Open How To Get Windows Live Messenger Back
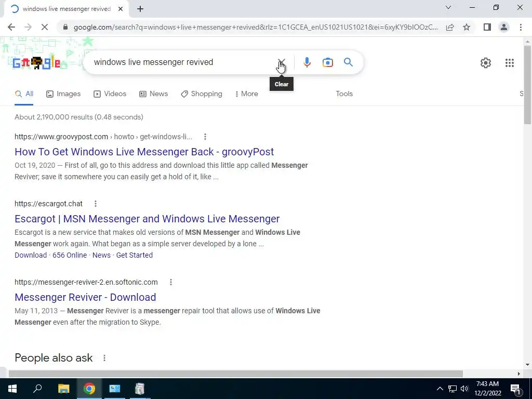This screenshot has height=399, width=532. (144, 152)
